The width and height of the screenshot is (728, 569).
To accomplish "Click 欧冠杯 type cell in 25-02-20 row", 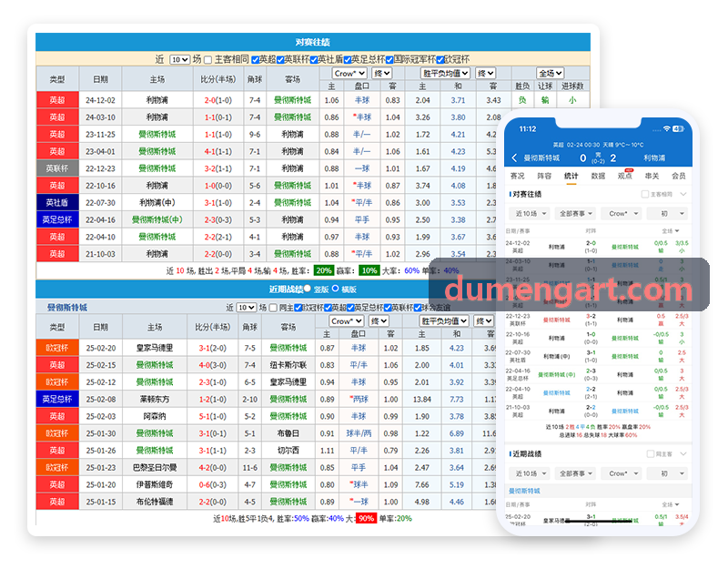I will [57, 348].
